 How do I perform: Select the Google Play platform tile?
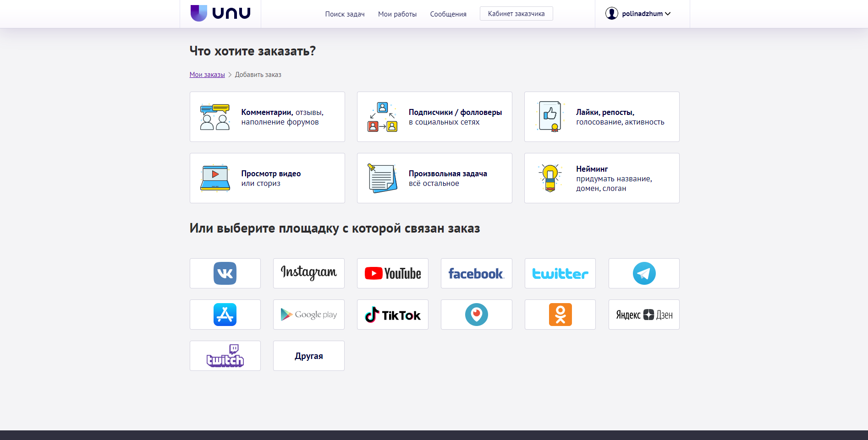(309, 315)
